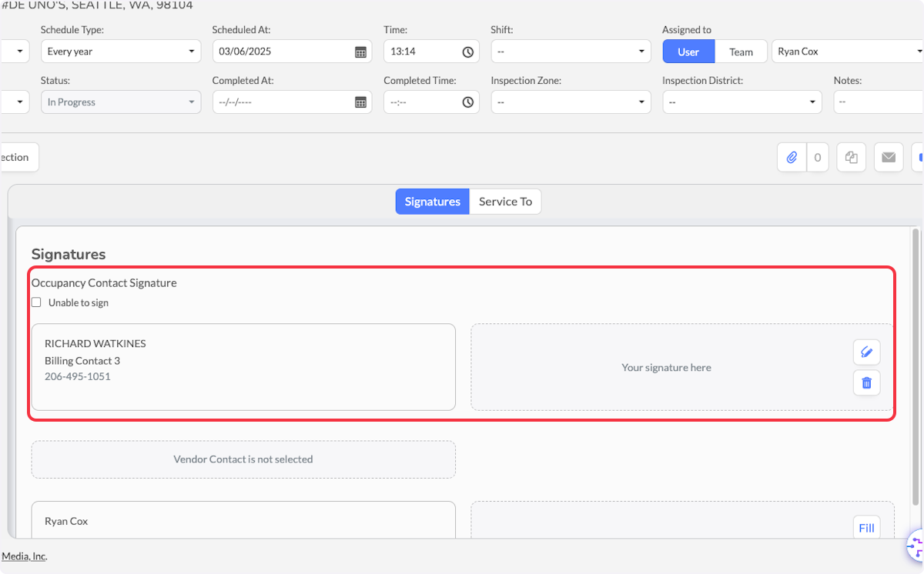Click the partially visible Inspection button
Viewport: 924px width, 574px height.
pyautogui.click(x=18, y=157)
